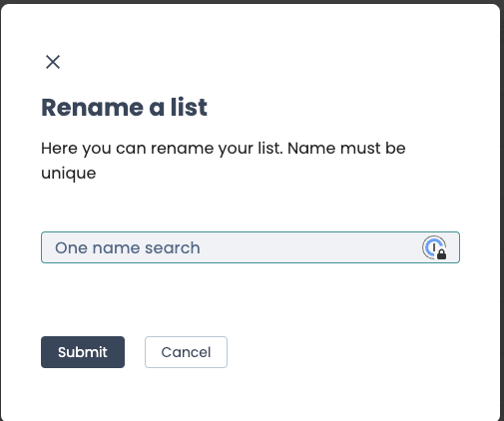The height and width of the screenshot is (421, 504).
Task: Click 'Here you can rename your list' sentence
Action: click(x=162, y=149)
